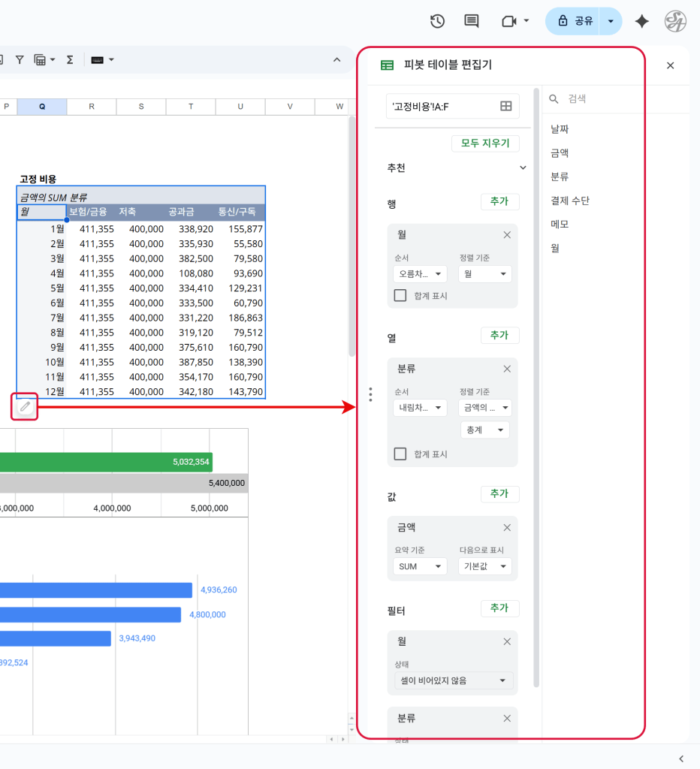Click 추가 button next to 값
The height and width of the screenshot is (769, 700).
pos(499,493)
